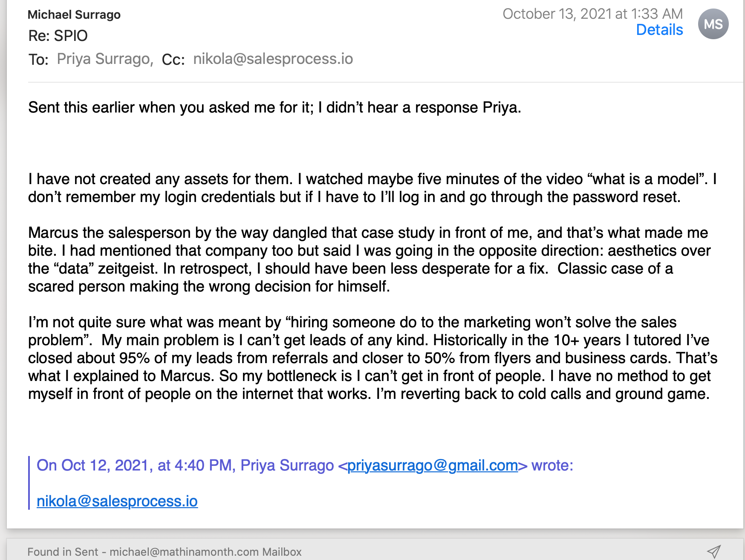Click the Cc: label in header

tap(173, 59)
